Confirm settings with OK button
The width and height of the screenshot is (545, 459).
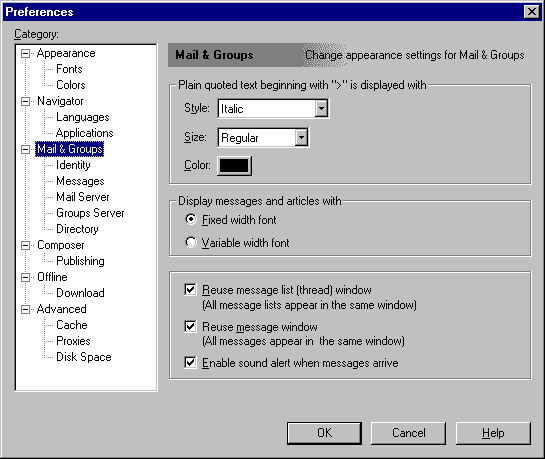tap(324, 433)
